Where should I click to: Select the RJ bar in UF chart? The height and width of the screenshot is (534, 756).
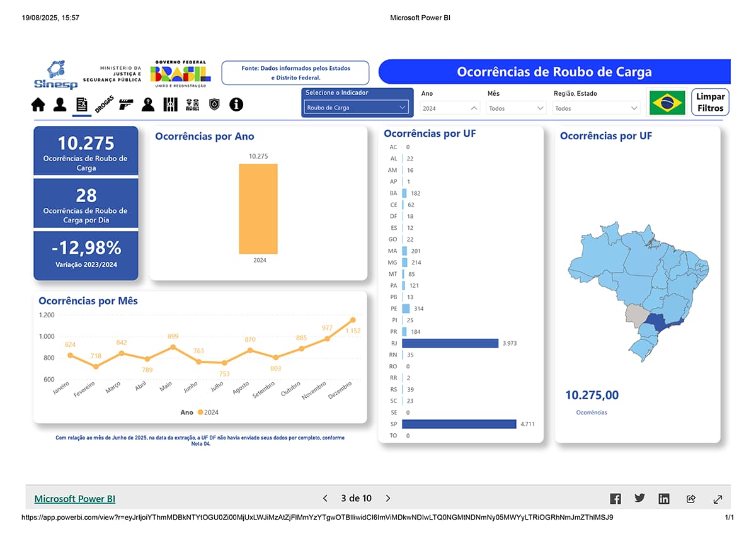(450, 343)
